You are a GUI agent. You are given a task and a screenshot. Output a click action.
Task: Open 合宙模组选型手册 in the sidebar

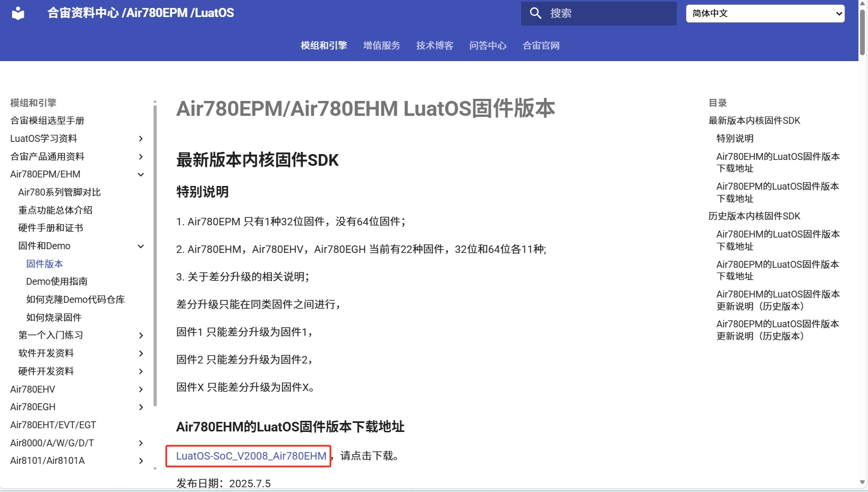coord(47,121)
